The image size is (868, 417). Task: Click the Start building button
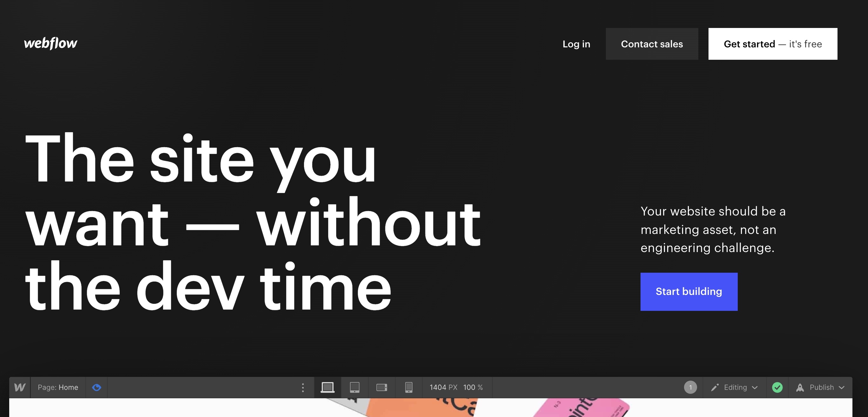689,291
